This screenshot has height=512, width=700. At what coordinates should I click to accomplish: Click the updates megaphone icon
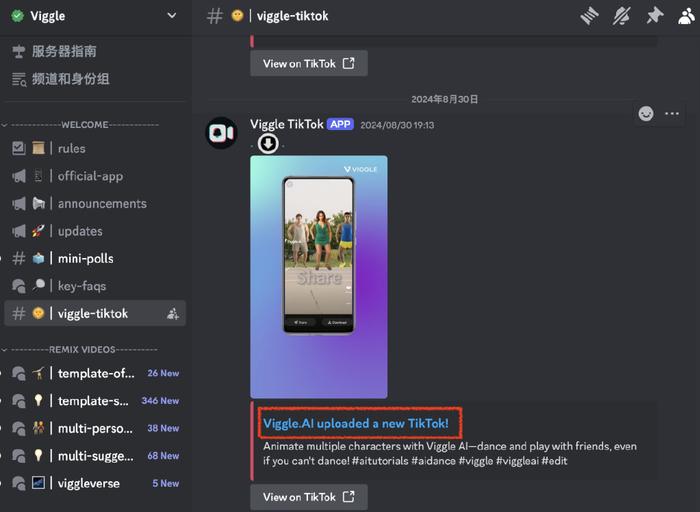pyautogui.click(x=19, y=231)
